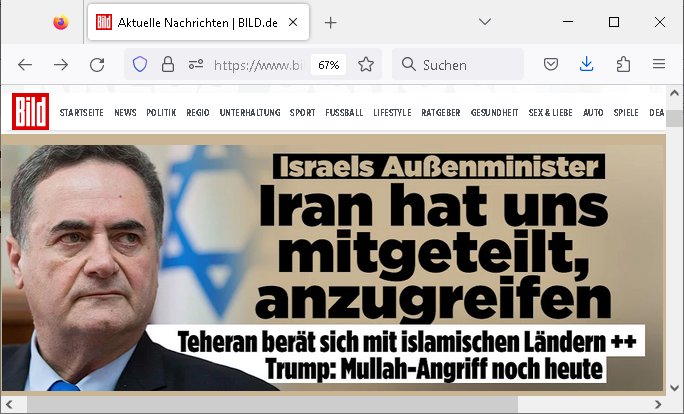Click the padlock site security icon
The height and width of the screenshot is (414, 684).
[x=168, y=65]
